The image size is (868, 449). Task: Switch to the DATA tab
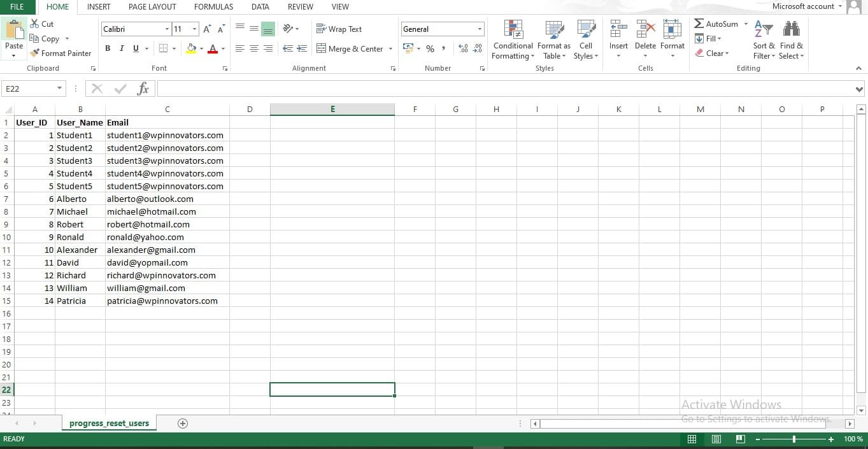point(260,7)
